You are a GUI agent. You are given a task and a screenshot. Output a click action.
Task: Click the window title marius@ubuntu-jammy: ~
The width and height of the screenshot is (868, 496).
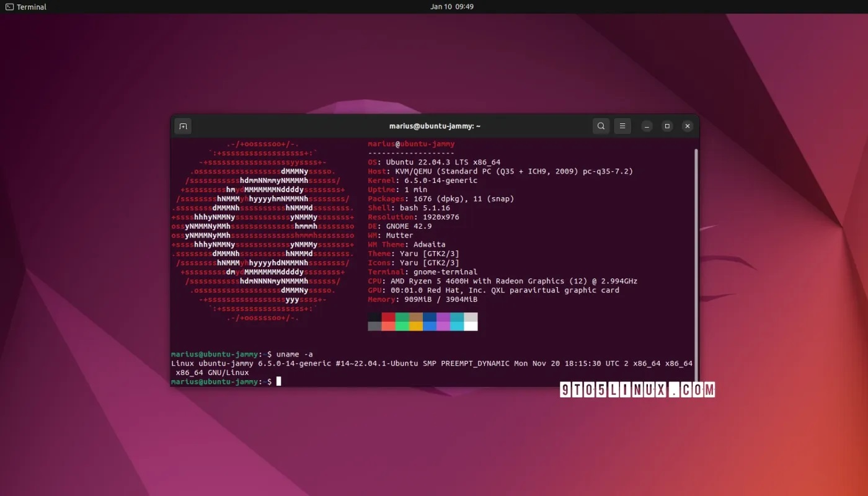435,126
